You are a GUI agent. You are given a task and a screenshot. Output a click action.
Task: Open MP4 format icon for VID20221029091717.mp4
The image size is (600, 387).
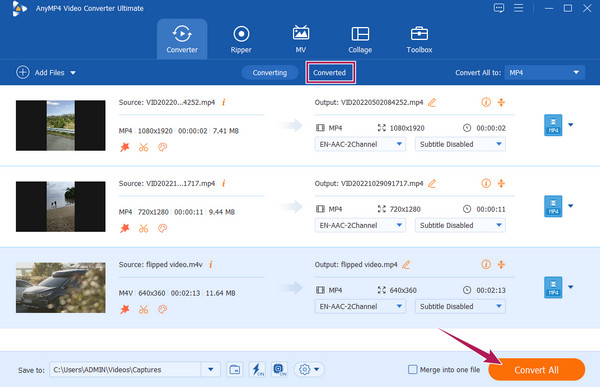[553, 206]
